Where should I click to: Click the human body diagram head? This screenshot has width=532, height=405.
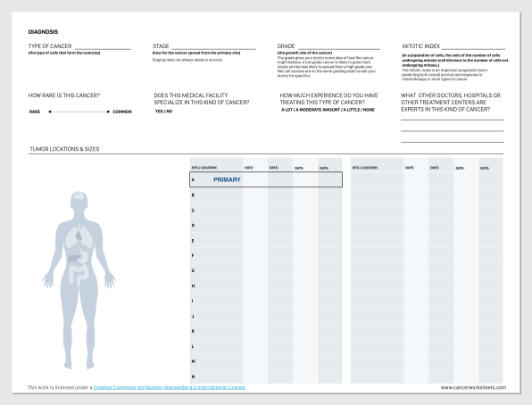pos(79,200)
